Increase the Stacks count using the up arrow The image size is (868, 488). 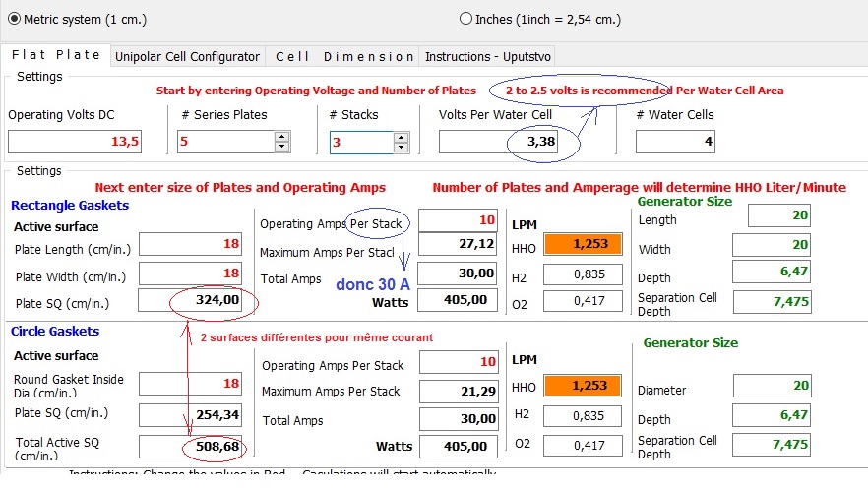(399, 137)
